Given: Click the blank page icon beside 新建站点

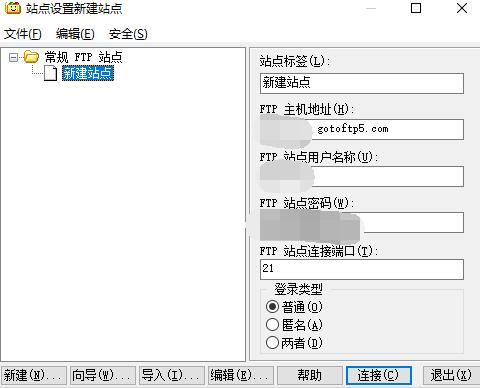Looking at the screenshot, I should coord(51,73).
